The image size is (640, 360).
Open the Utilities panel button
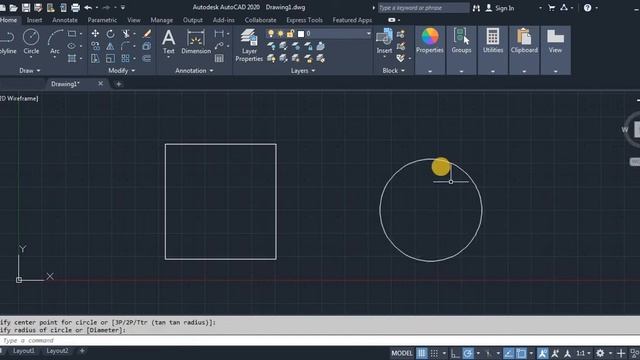tap(493, 50)
